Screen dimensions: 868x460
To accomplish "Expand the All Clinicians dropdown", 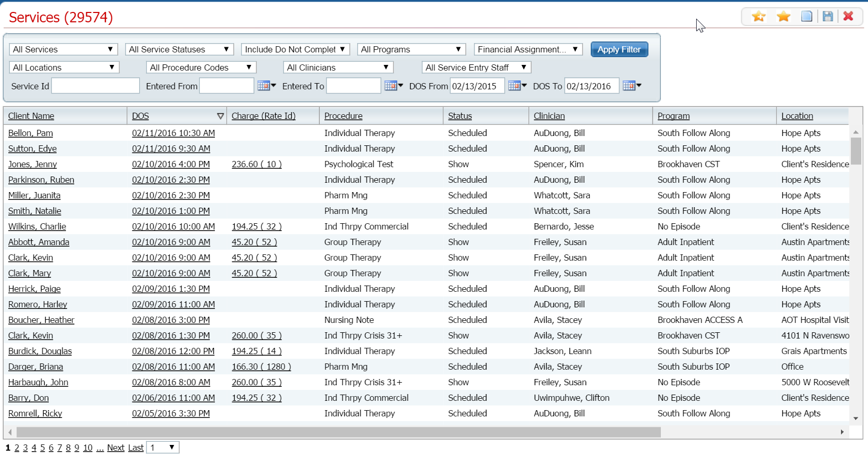I will 338,67.
